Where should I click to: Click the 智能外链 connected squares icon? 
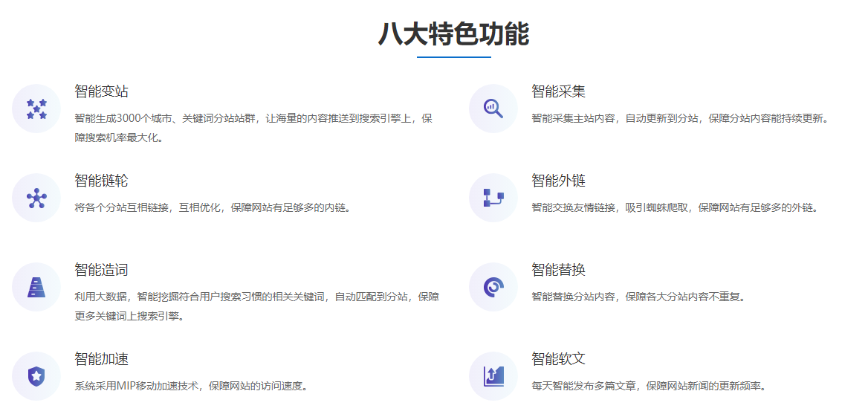[x=493, y=198]
